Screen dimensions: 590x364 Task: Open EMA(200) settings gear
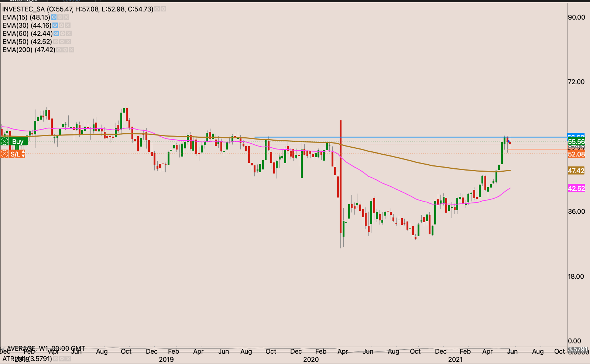click(x=65, y=50)
